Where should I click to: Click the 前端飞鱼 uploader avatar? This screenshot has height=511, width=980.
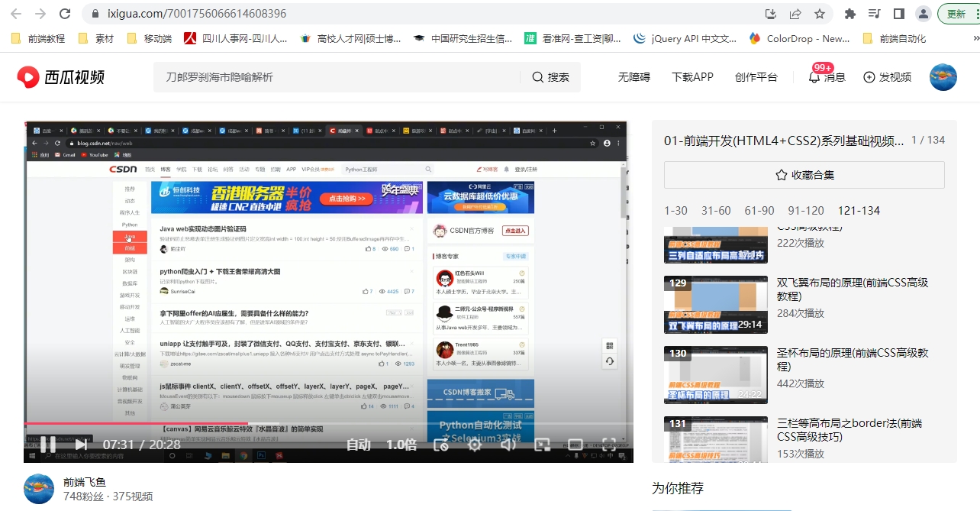[39, 489]
